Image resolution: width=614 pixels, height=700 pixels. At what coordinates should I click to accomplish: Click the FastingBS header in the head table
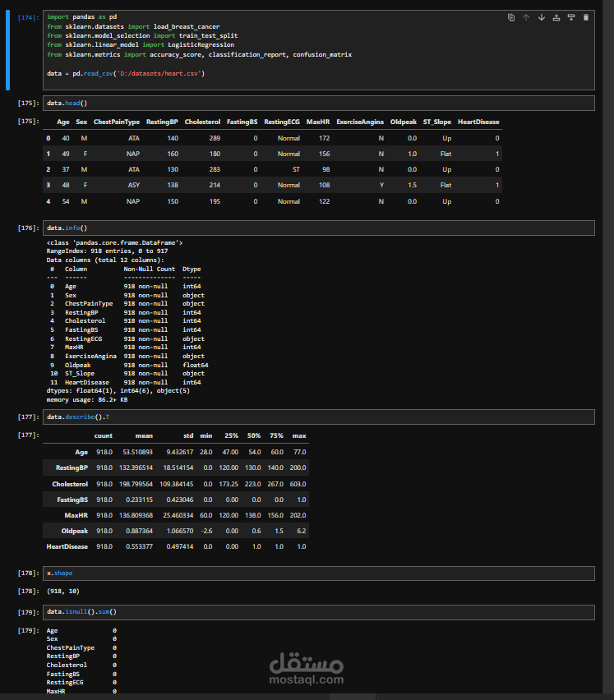pos(242,122)
